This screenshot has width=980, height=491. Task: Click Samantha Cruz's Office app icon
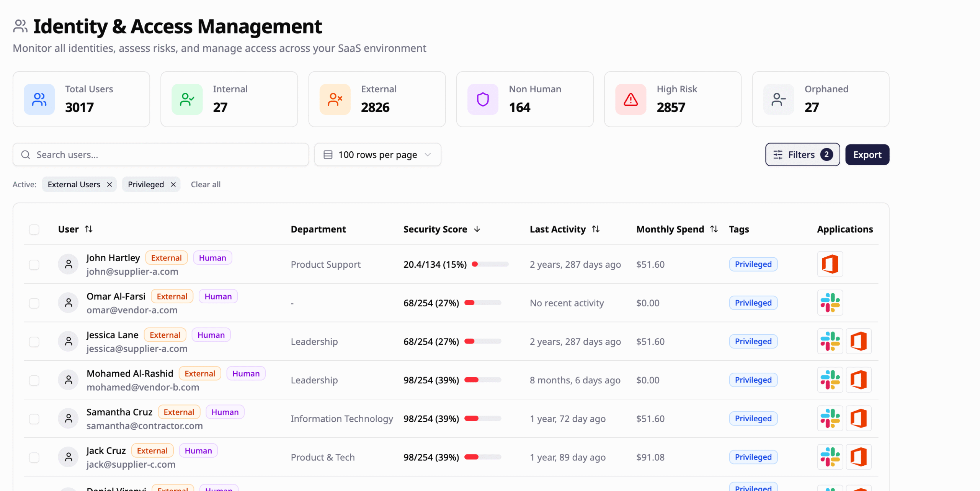click(858, 419)
